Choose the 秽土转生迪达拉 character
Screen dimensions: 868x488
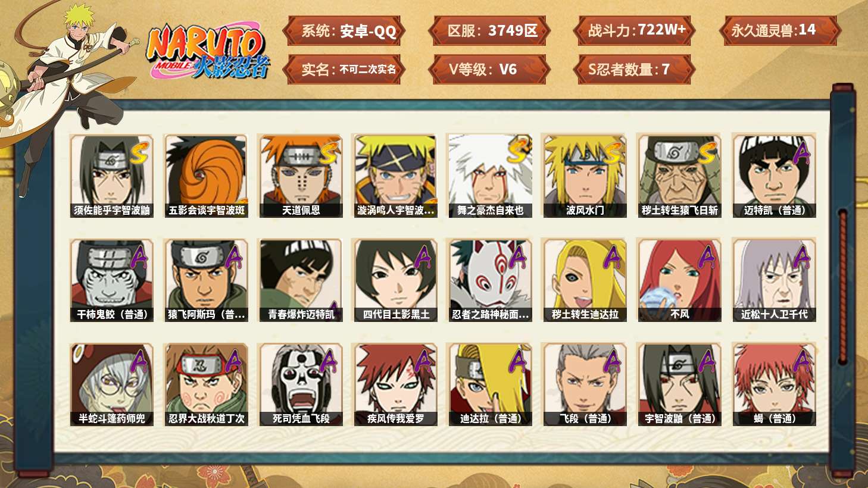(x=585, y=280)
